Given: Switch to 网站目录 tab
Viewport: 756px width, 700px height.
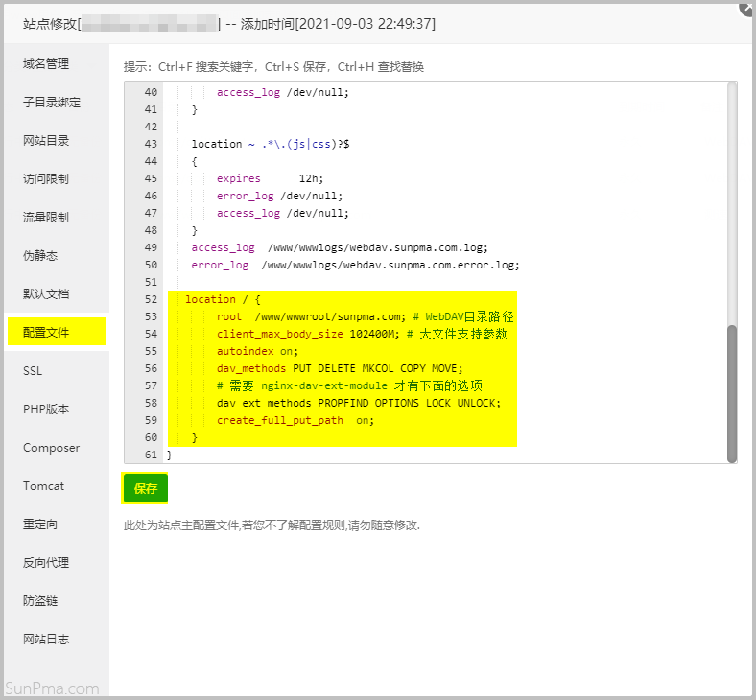Looking at the screenshot, I should pyautogui.click(x=46, y=141).
